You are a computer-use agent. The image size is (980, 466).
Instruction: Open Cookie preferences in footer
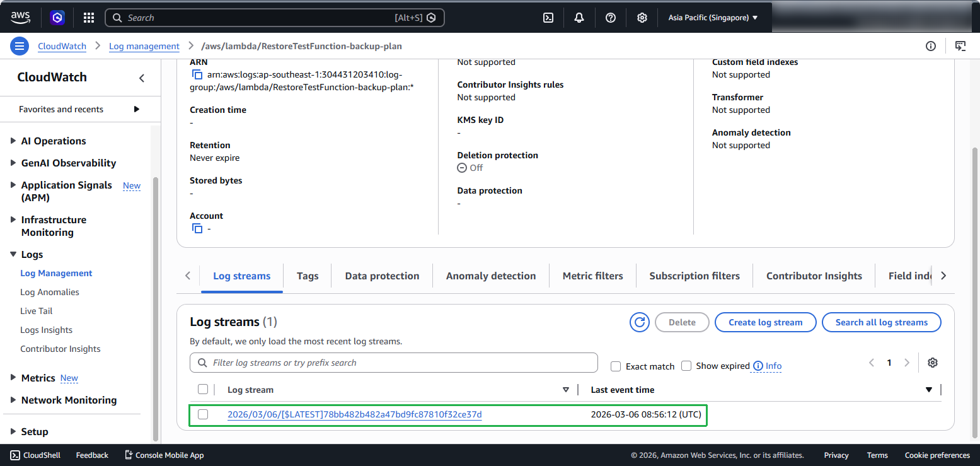pos(937,455)
